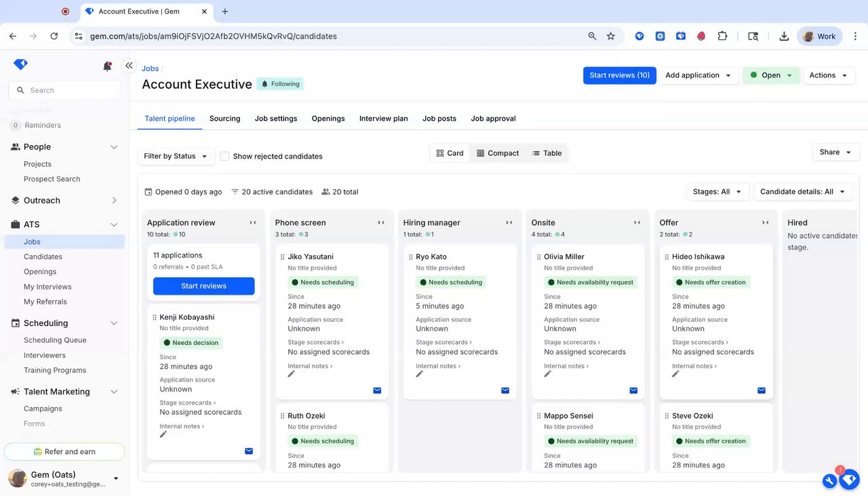
Task: Click the Gem diamond logo
Action: coord(20,64)
